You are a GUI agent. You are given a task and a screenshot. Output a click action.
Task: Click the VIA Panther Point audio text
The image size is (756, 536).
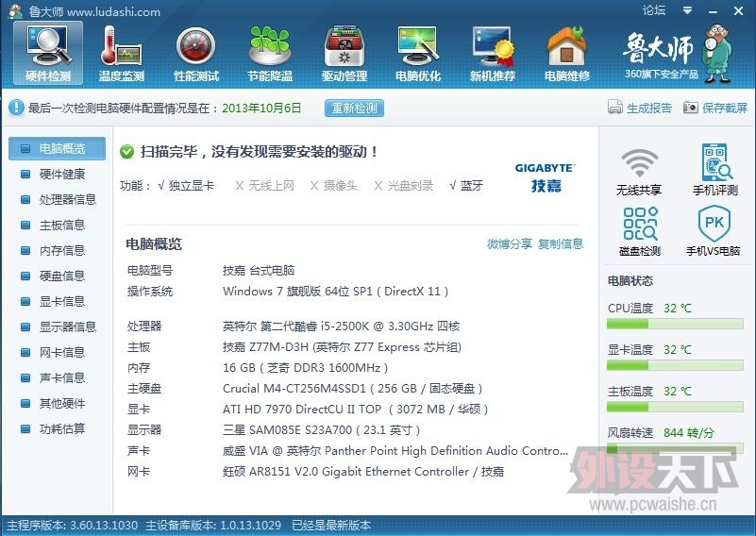point(395,451)
